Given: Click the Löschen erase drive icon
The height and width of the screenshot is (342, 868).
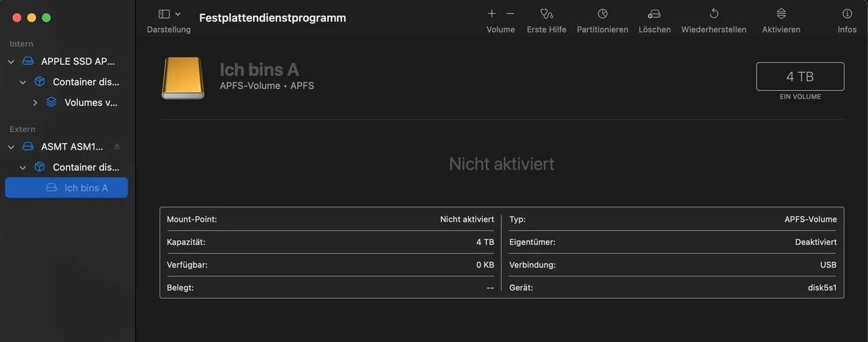Looking at the screenshot, I should (x=654, y=14).
